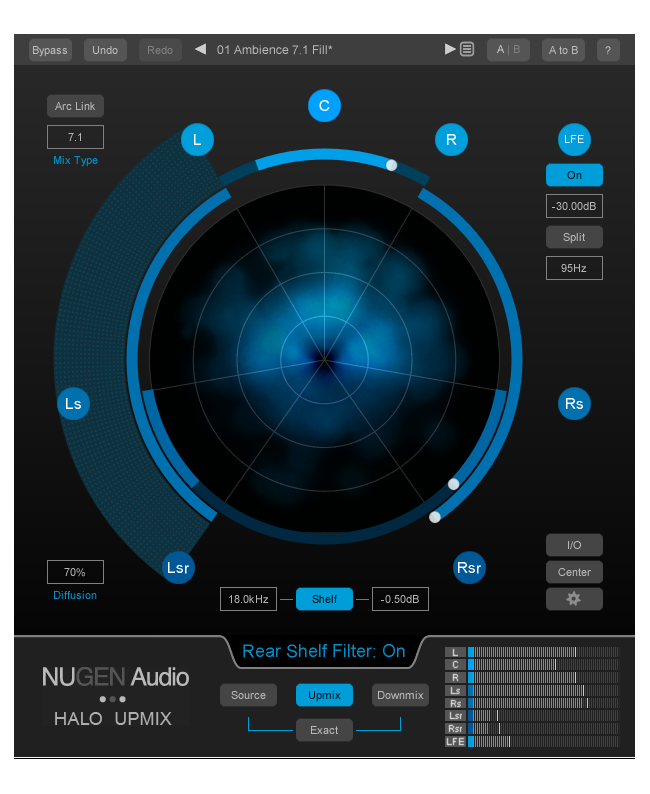The width and height of the screenshot is (650, 794).
Task: Click the Redo button
Action: click(x=160, y=50)
